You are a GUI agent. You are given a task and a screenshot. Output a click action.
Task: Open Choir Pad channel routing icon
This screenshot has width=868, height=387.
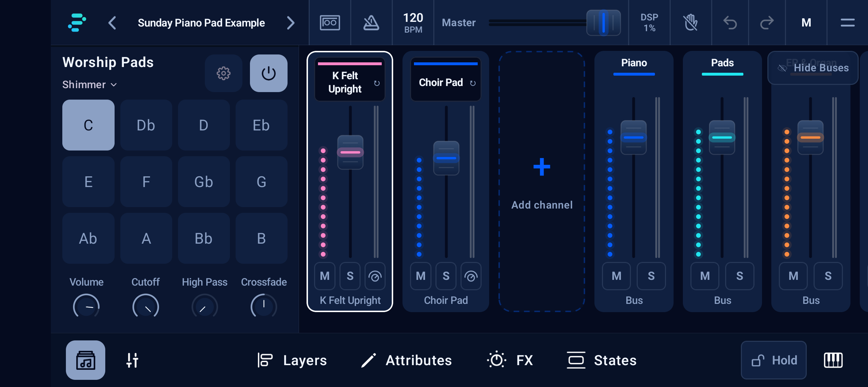click(x=471, y=276)
